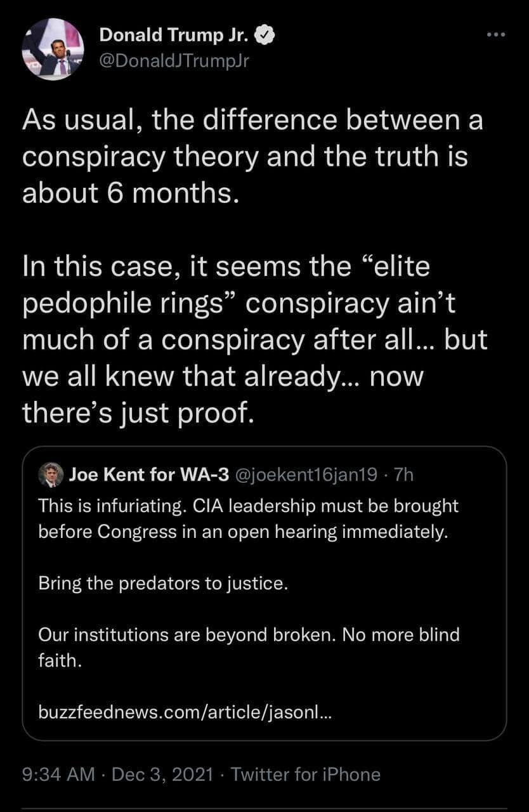Click the @joekent16jan19 handle
Screen dimensions: 529x812
point(307,475)
